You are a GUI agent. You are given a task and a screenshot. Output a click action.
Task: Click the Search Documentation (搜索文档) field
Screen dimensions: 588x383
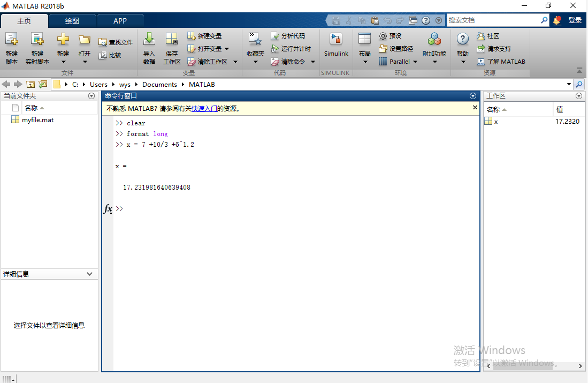494,20
